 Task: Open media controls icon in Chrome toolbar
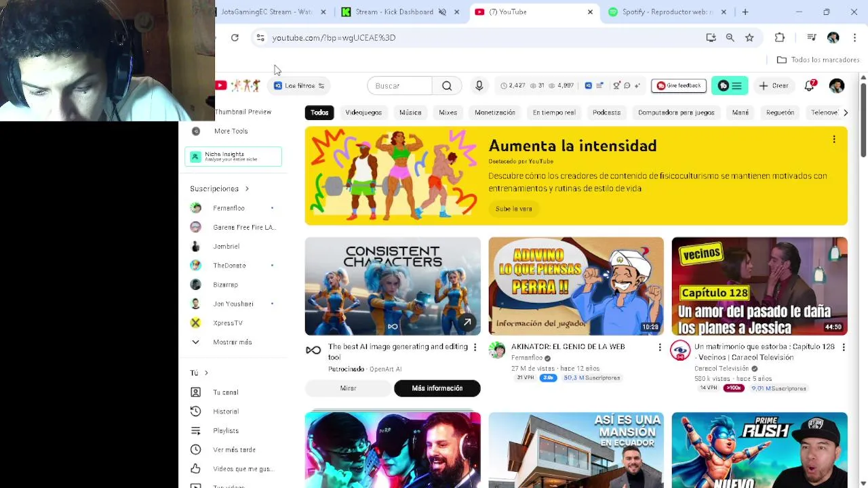tap(812, 38)
